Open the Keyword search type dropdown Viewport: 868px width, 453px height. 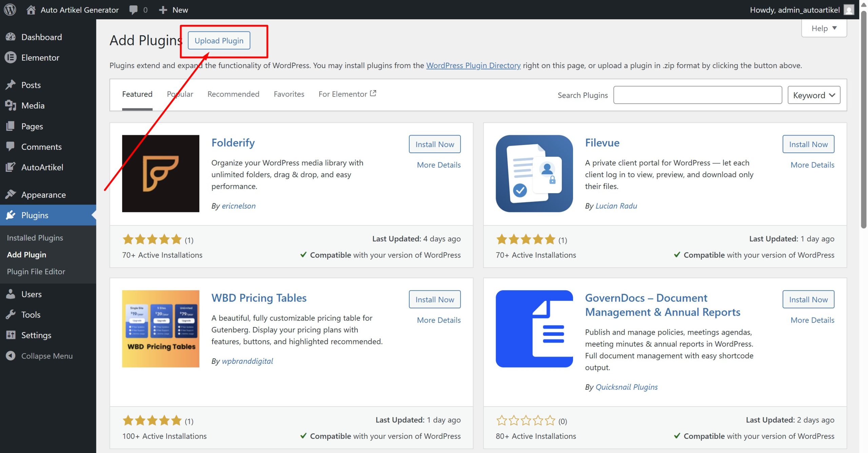click(813, 95)
